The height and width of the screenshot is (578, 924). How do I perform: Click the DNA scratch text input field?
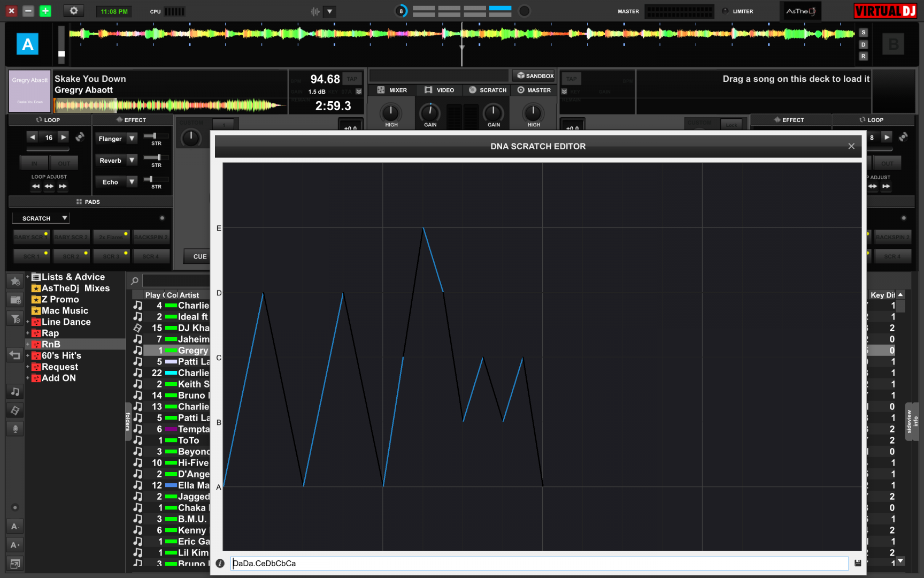pos(539,563)
